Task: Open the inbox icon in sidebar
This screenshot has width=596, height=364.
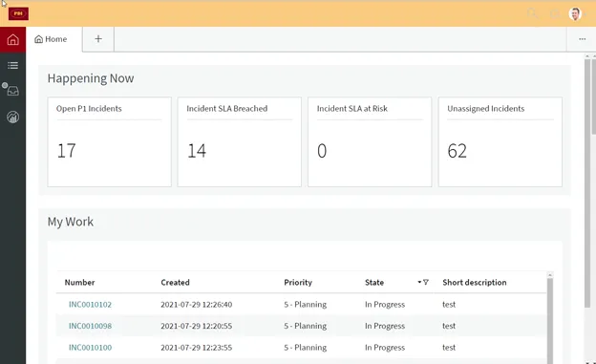Action: [13, 91]
